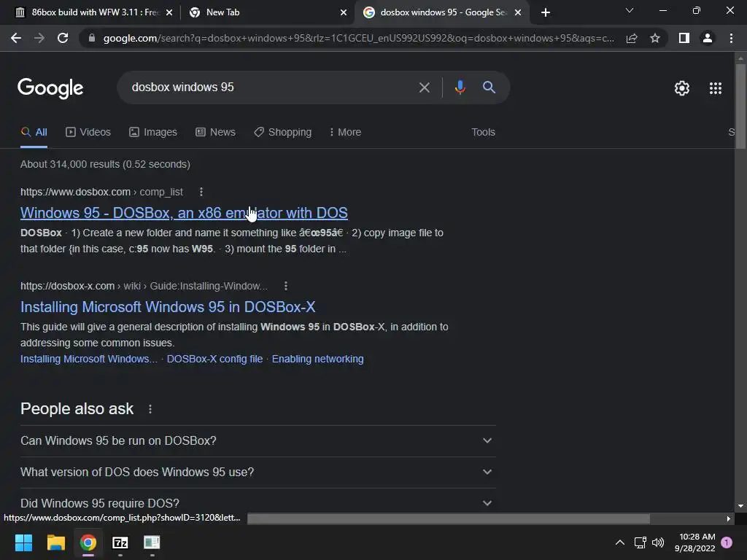This screenshot has width=747, height=560.
Task: Open the clock showing 10:28 AM
Action: click(694, 542)
